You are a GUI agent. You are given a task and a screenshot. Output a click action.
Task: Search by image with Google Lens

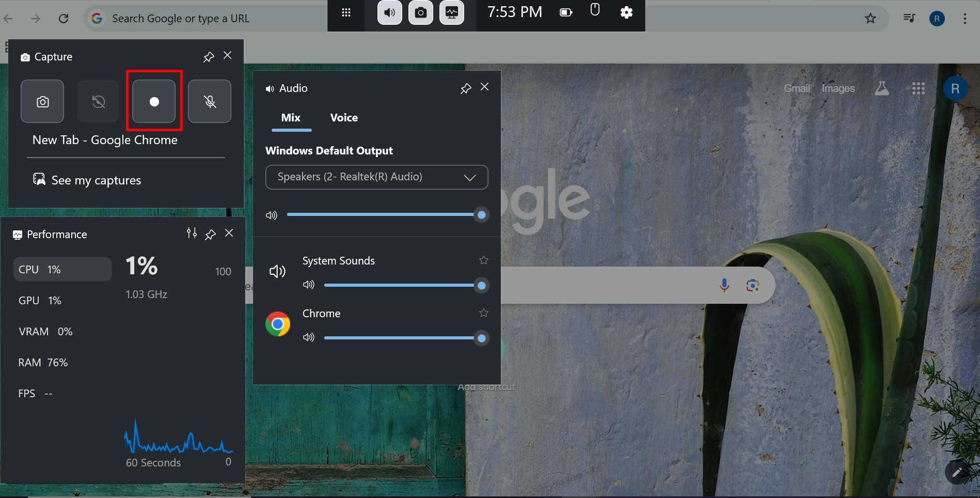pos(752,285)
